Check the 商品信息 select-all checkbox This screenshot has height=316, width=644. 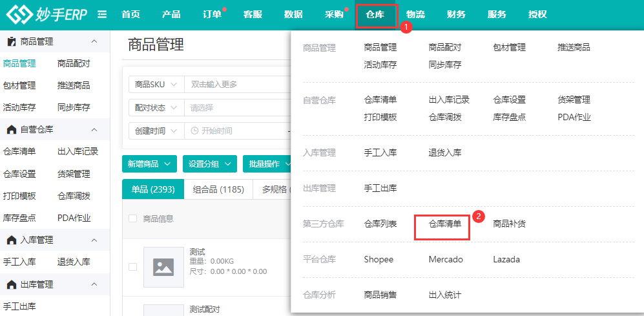coord(132,218)
